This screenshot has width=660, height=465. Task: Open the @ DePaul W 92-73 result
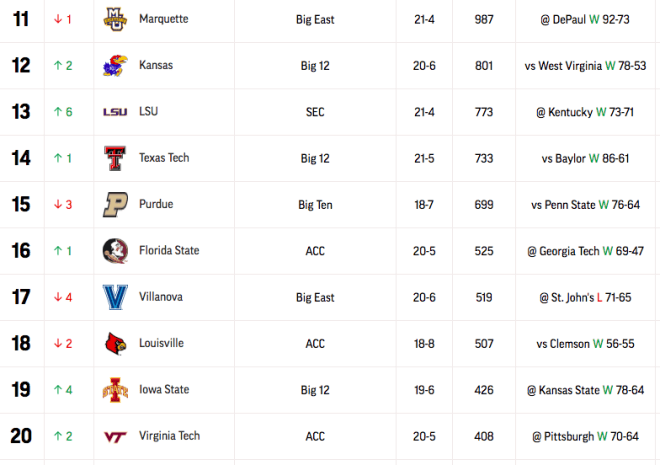click(585, 19)
